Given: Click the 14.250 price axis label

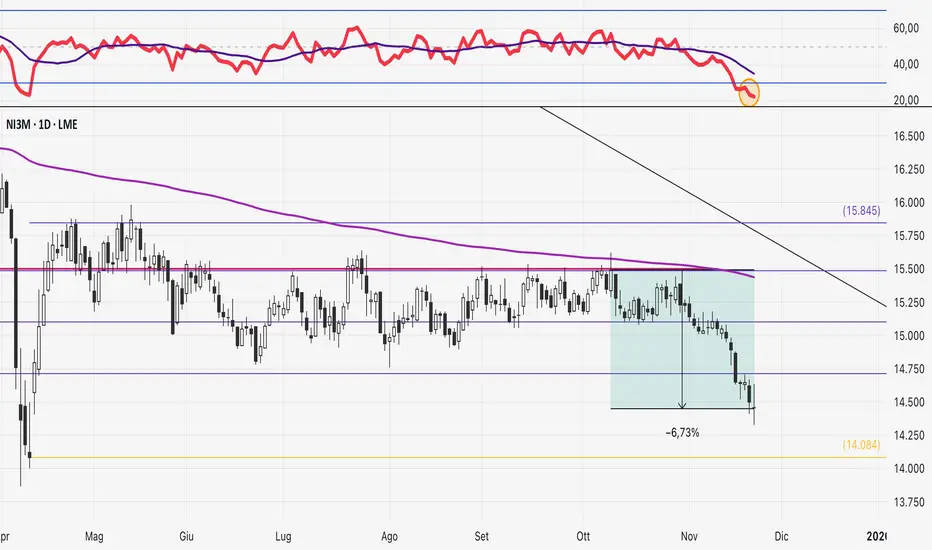Looking at the screenshot, I should [909, 436].
